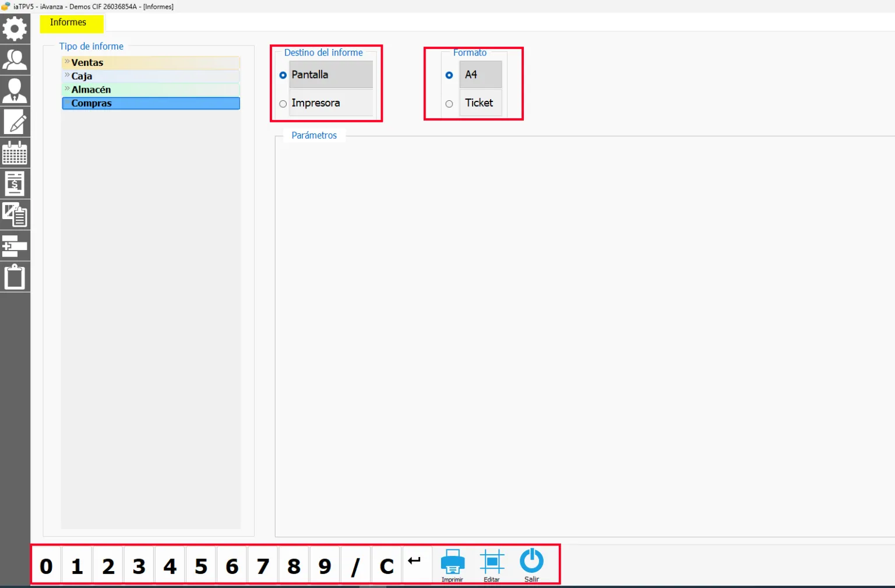
Task: Click the plus and bars sidebar icon
Action: (x=15, y=245)
